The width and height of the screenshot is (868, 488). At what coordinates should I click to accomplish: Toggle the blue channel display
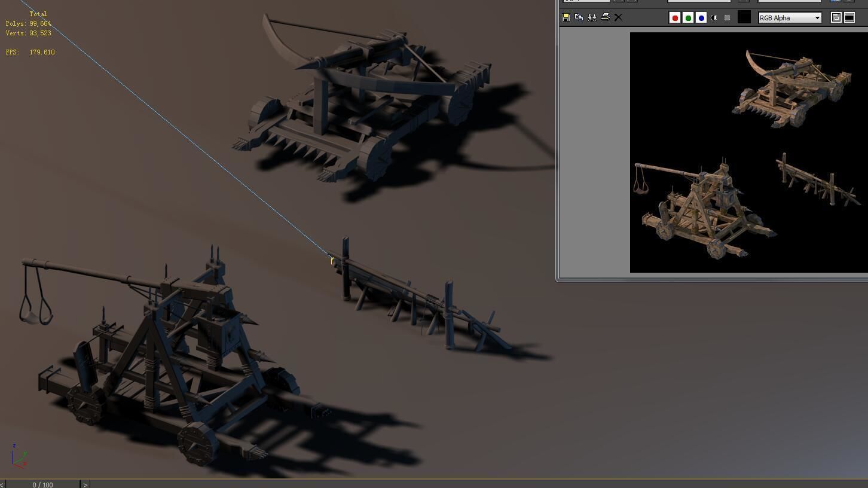701,18
